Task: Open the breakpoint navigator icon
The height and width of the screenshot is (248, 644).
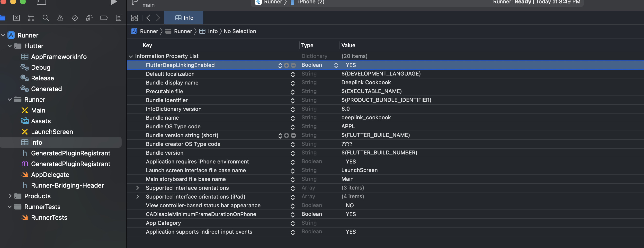Action: [x=104, y=18]
